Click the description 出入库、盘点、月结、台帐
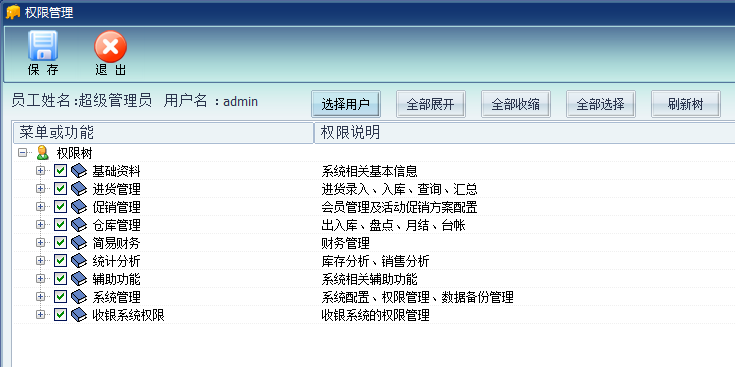The height and width of the screenshot is (367, 735). pyautogui.click(x=393, y=225)
